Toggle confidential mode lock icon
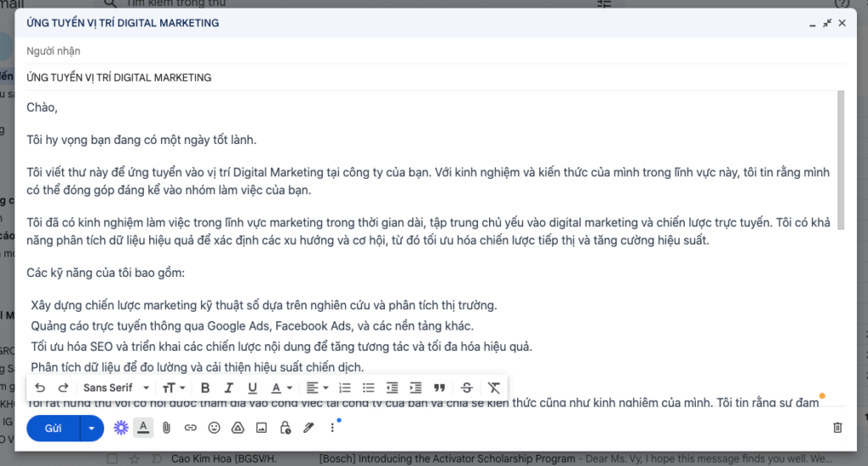The height and width of the screenshot is (466, 868). point(285,428)
